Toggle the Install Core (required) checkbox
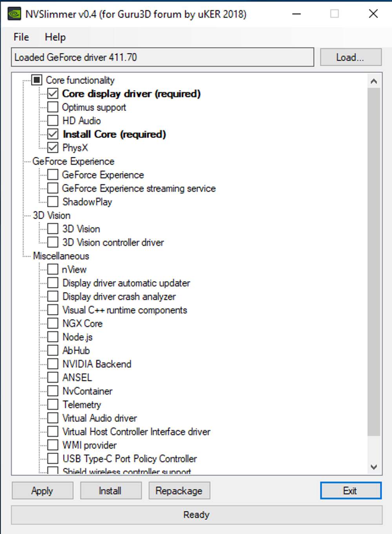 coord(53,134)
